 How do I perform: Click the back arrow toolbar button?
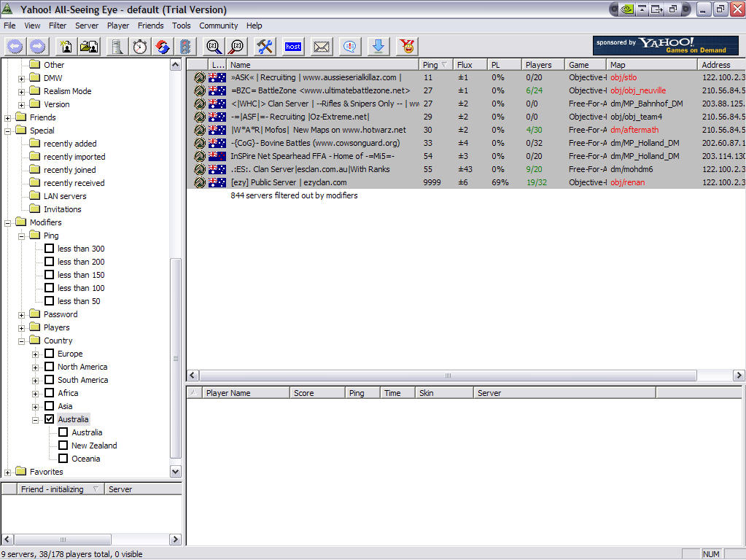pyautogui.click(x=15, y=46)
